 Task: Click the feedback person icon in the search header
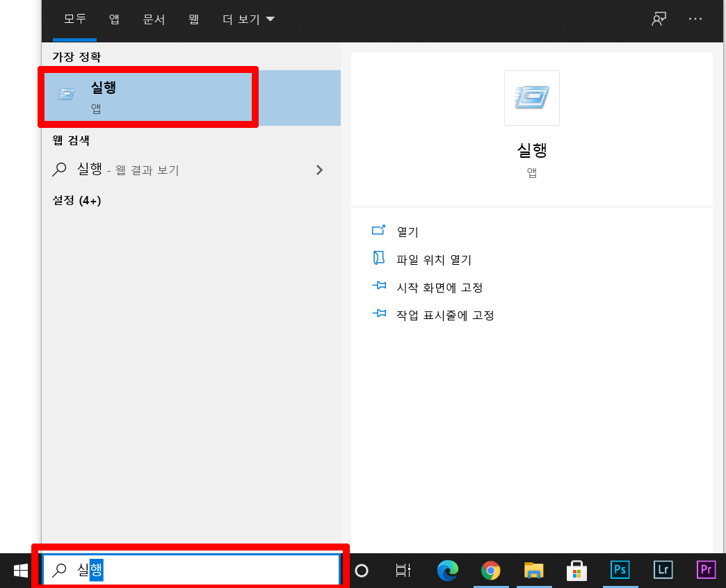(659, 19)
